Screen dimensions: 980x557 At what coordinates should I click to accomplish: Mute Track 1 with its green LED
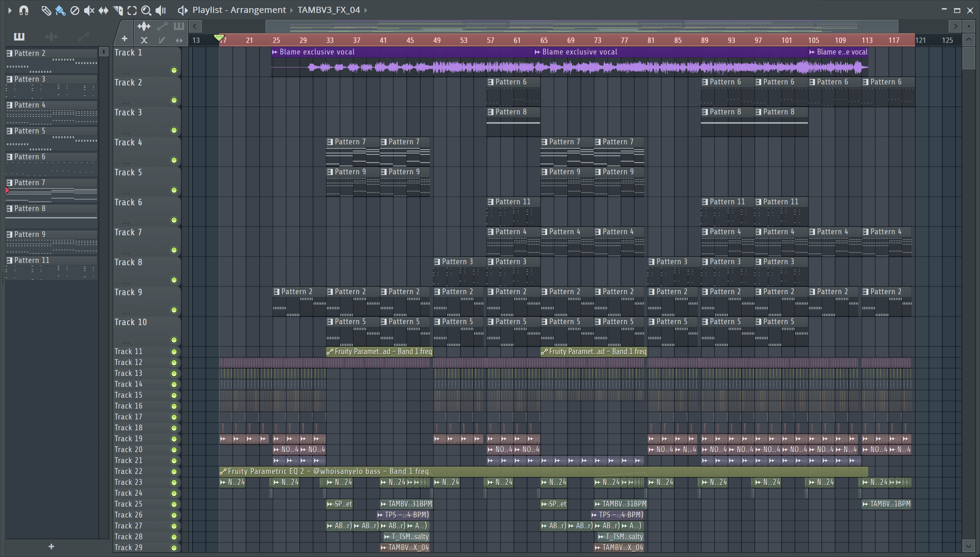pyautogui.click(x=174, y=70)
